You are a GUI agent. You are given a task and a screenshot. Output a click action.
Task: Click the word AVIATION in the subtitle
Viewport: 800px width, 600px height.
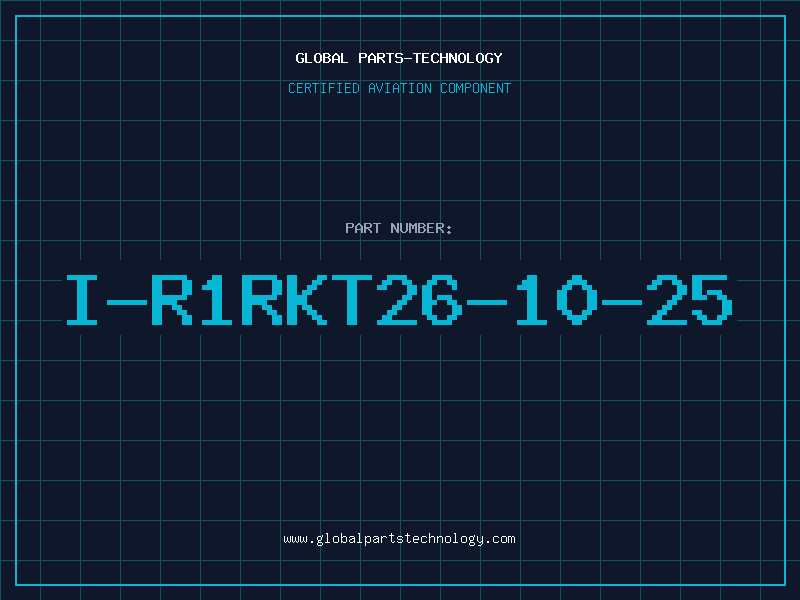click(x=399, y=88)
